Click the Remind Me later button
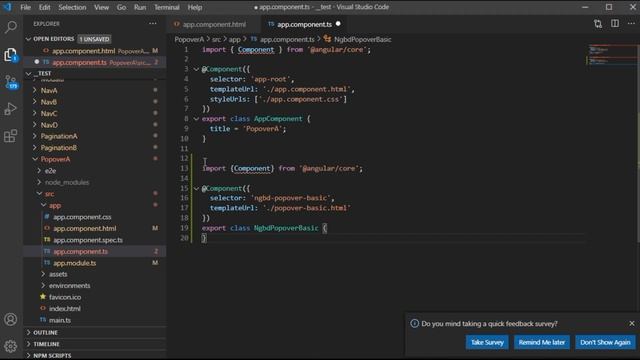The width and height of the screenshot is (640, 360). [x=542, y=342]
